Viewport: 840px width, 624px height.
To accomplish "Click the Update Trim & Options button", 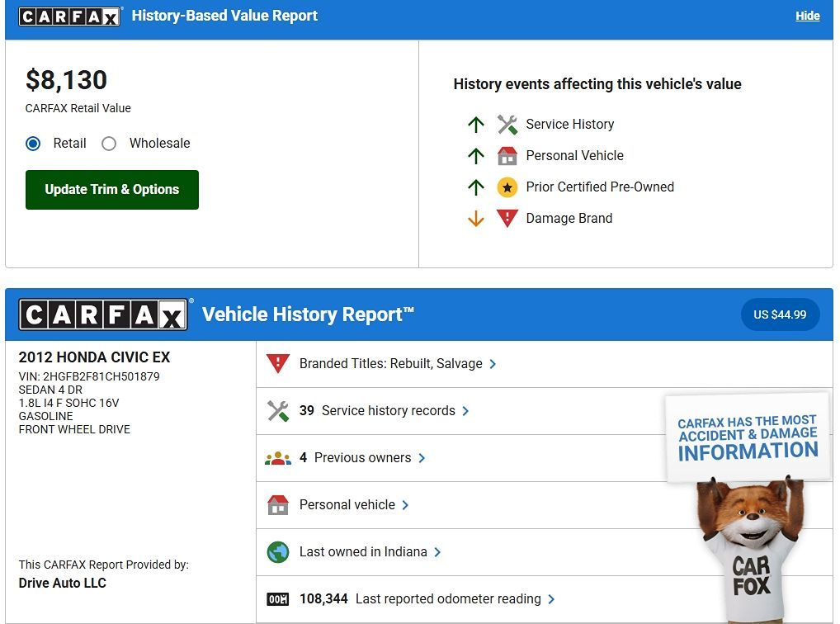I will (x=112, y=190).
